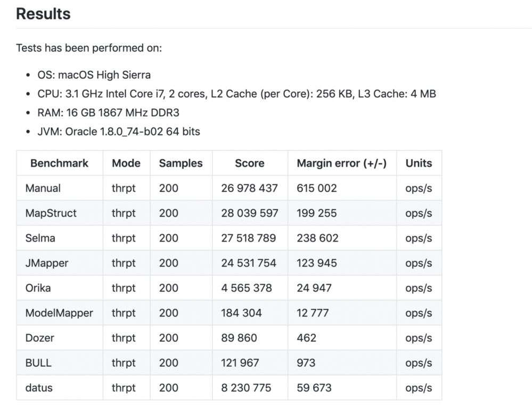Click the macOS High Sierra list item
Image resolution: width=532 pixels, height=406 pixels.
coord(94,75)
